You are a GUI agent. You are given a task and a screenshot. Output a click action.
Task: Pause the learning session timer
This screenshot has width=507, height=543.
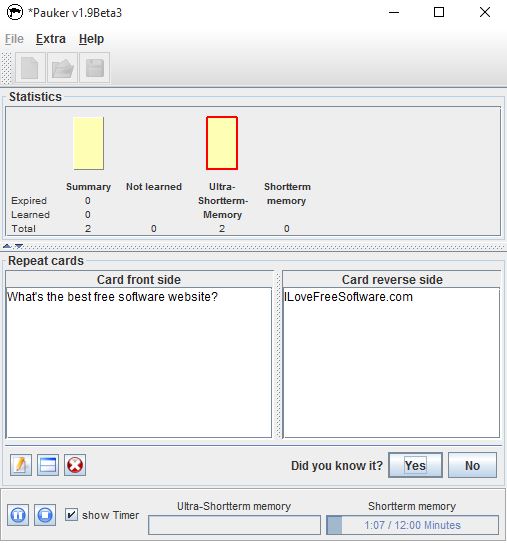pos(18,515)
